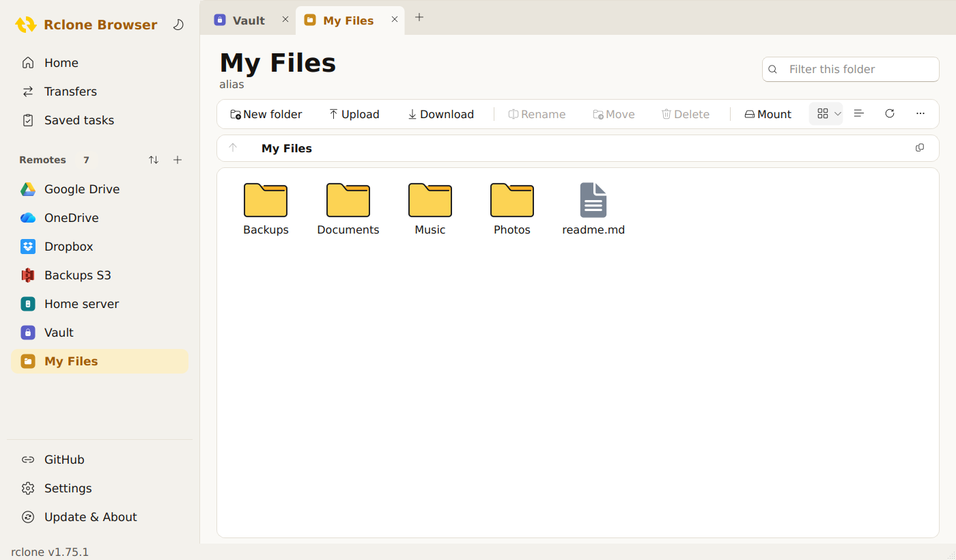This screenshot has width=956, height=560.
Task: Create a New folder
Action: (266, 114)
